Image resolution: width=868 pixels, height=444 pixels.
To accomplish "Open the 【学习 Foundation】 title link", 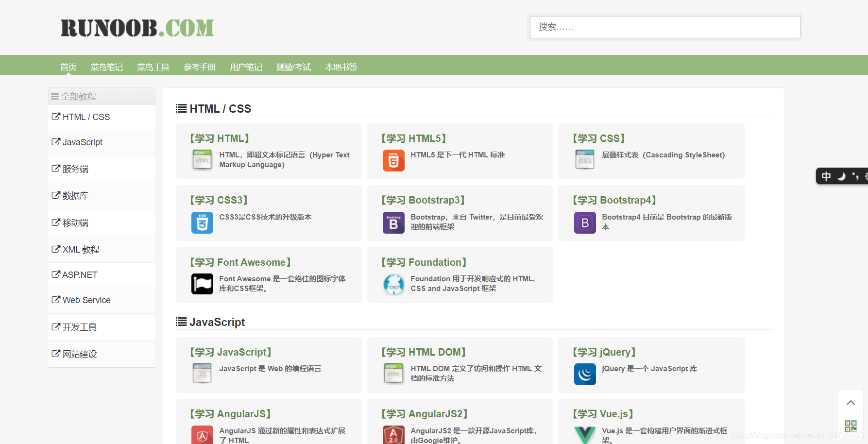I will pyautogui.click(x=424, y=262).
